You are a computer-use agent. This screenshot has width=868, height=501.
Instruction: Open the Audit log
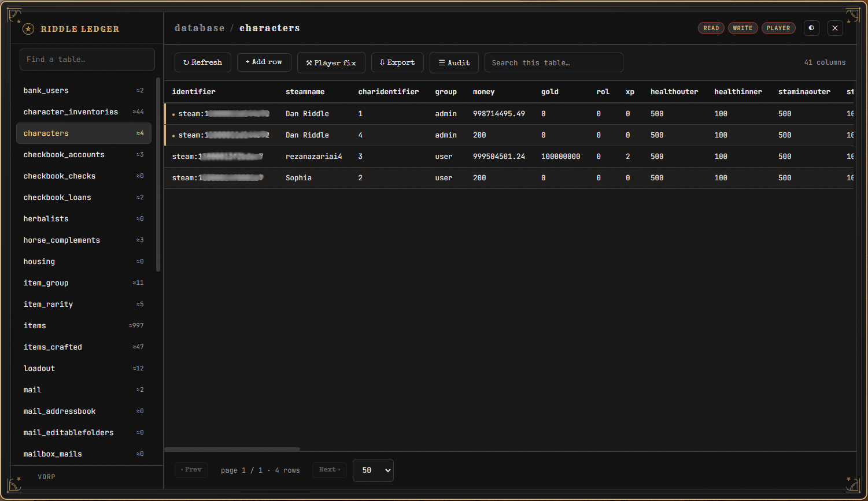tap(454, 63)
